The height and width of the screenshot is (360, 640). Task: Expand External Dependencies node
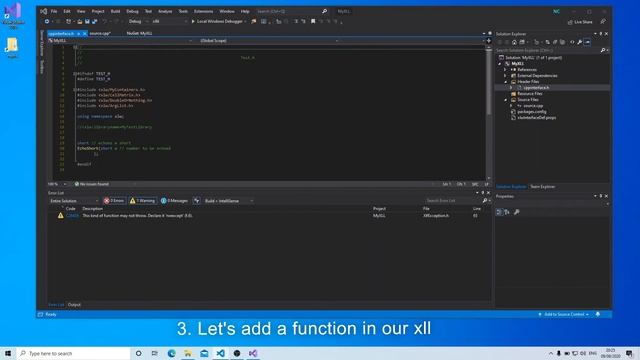coord(505,76)
